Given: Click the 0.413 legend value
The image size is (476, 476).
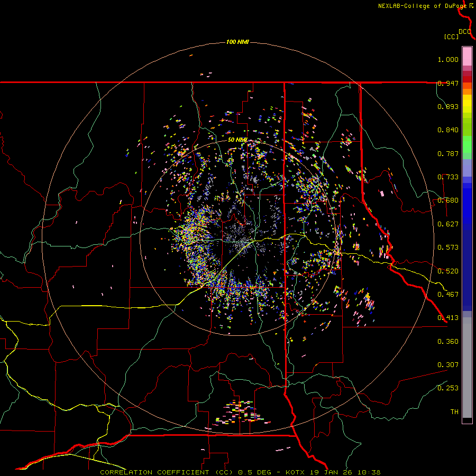Looking at the screenshot, I should point(448,318).
